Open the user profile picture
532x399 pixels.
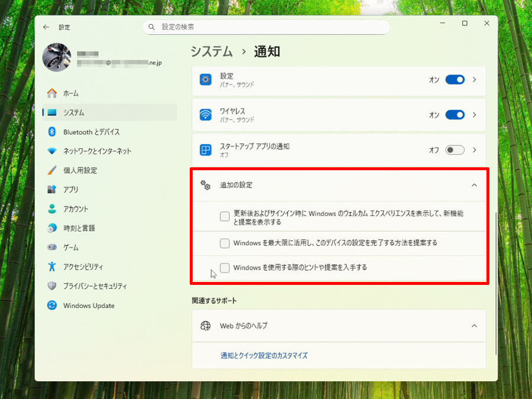point(57,57)
